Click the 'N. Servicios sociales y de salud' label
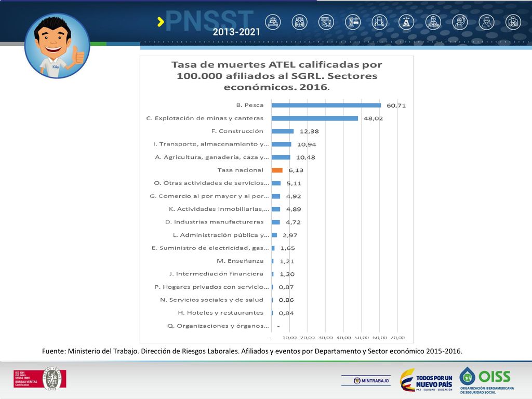The width and height of the screenshot is (532, 399). click(x=212, y=300)
